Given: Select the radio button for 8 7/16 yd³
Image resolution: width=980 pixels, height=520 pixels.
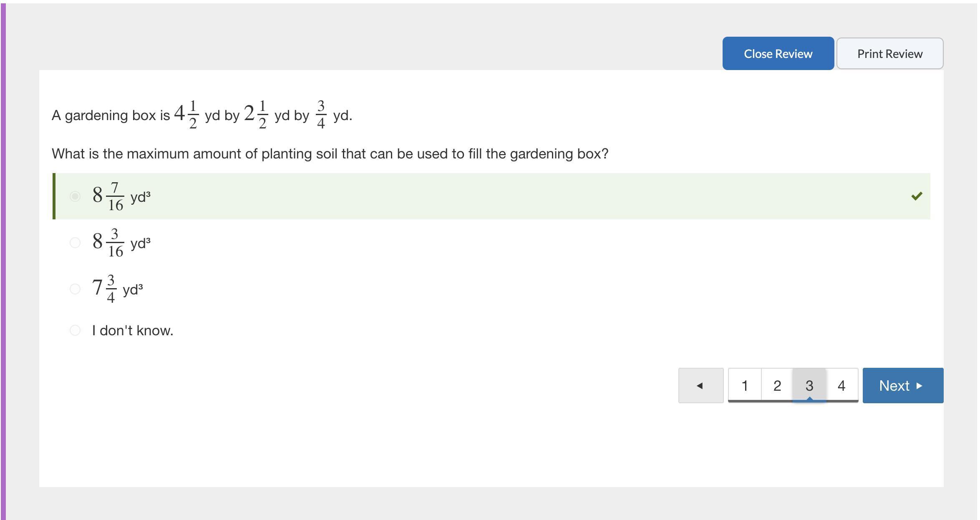Looking at the screenshot, I should tap(75, 196).
